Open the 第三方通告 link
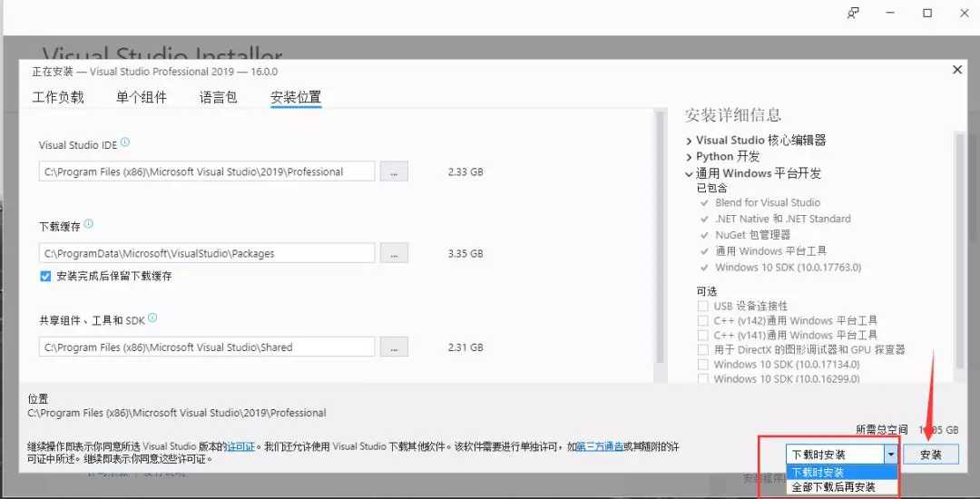This screenshot has width=980, height=499. [x=600, y=447]
